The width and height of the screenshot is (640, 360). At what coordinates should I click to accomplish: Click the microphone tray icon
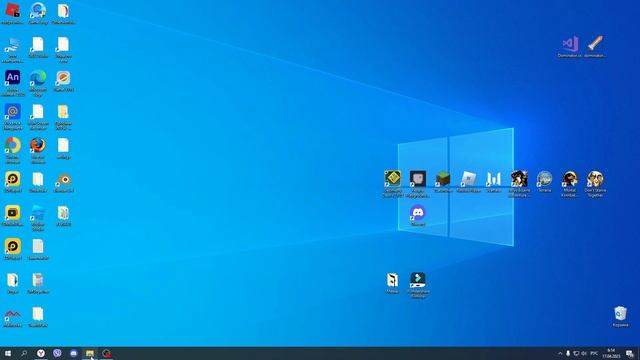568,353
